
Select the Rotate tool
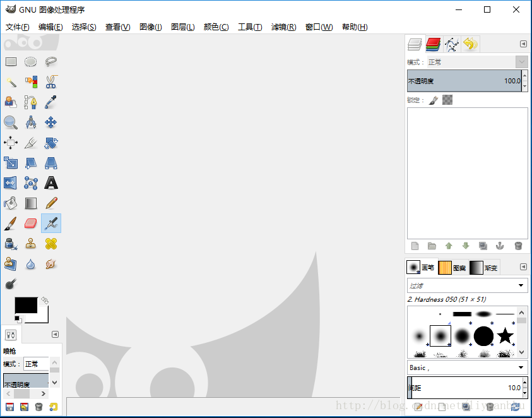(x=51, y=143)
